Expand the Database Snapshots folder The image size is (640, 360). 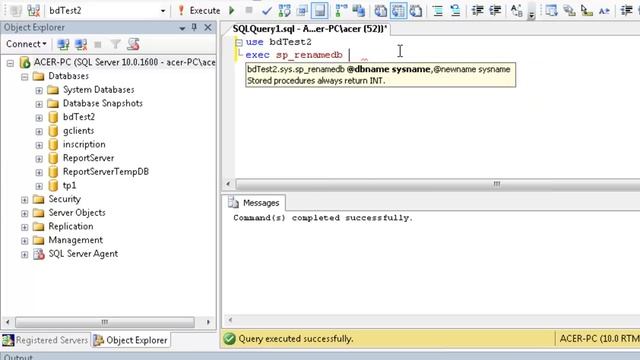pyautogui.click(x=39, y=104)
